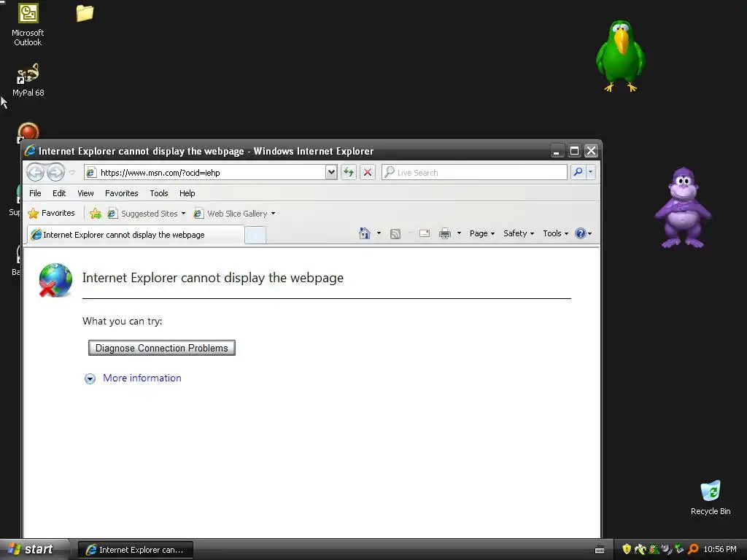Add page to Favorites Bar icon

[96, 214]
